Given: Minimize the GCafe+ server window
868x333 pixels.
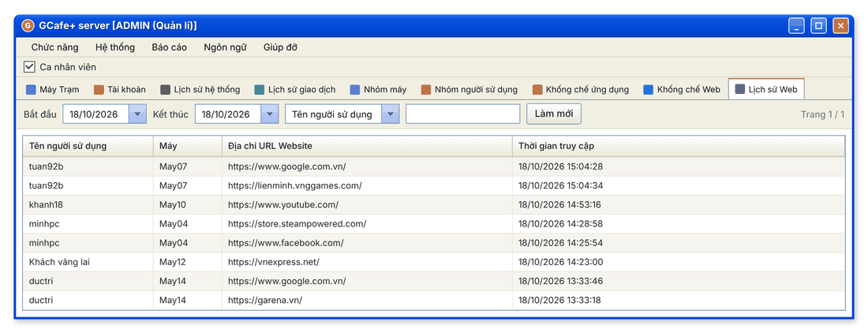Looking at the screenshot, I should 797,26.
